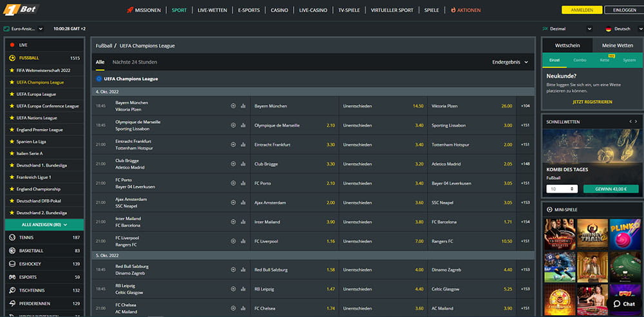The height and width of the screenshot is (317, 644).
Task: Select the Live-Wetten menu item
Action: (212, 10)
